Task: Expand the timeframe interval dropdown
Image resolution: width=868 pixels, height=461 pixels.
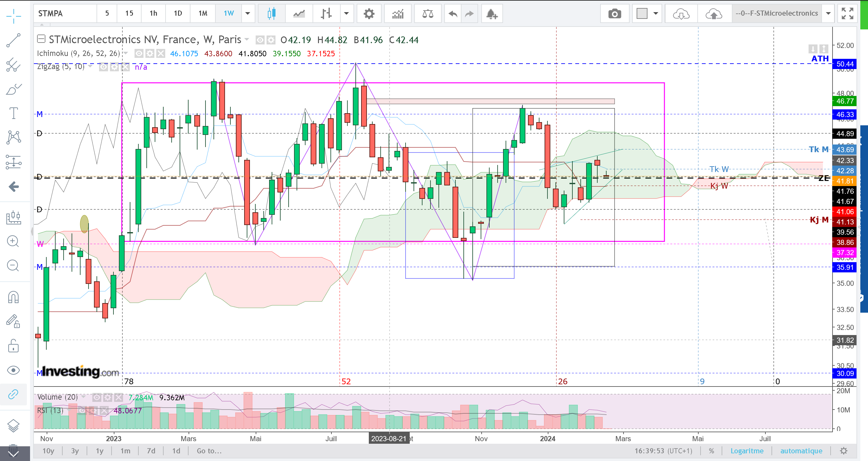Action: [248, 13]
